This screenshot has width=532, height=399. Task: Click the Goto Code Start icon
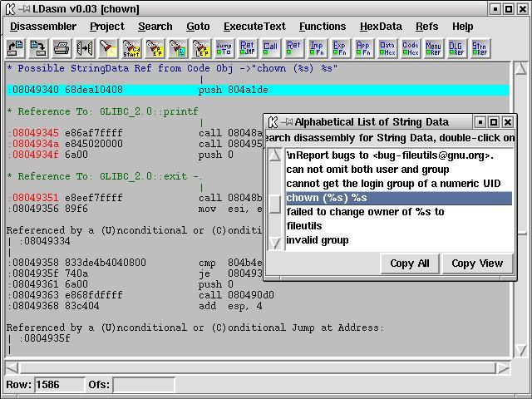(131, 48)
